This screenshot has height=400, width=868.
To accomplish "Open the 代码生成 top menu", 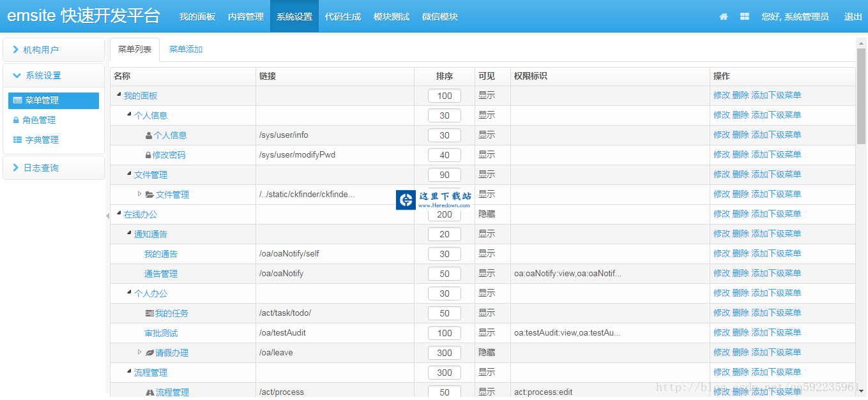I will point(343,17).
